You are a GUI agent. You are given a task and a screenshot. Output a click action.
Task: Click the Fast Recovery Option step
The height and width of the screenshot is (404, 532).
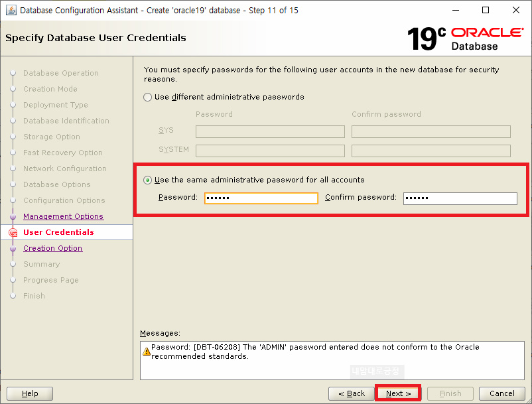[x=63, y=153]
